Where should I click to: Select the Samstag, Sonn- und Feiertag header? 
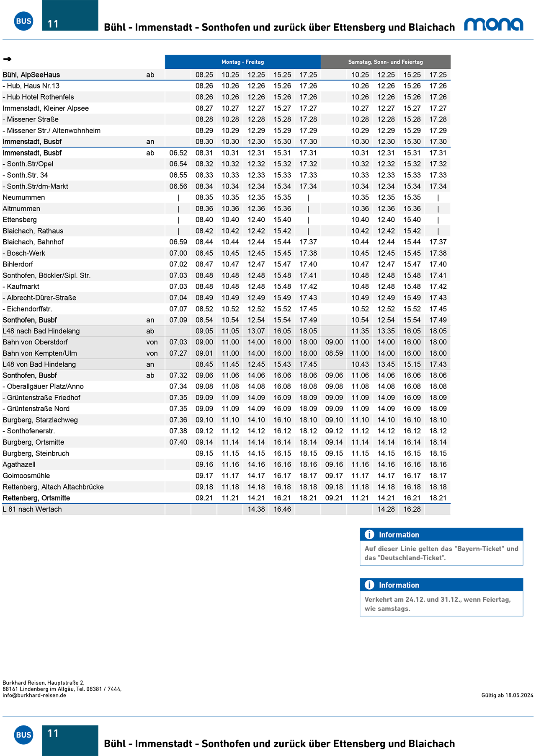[386, 62]
